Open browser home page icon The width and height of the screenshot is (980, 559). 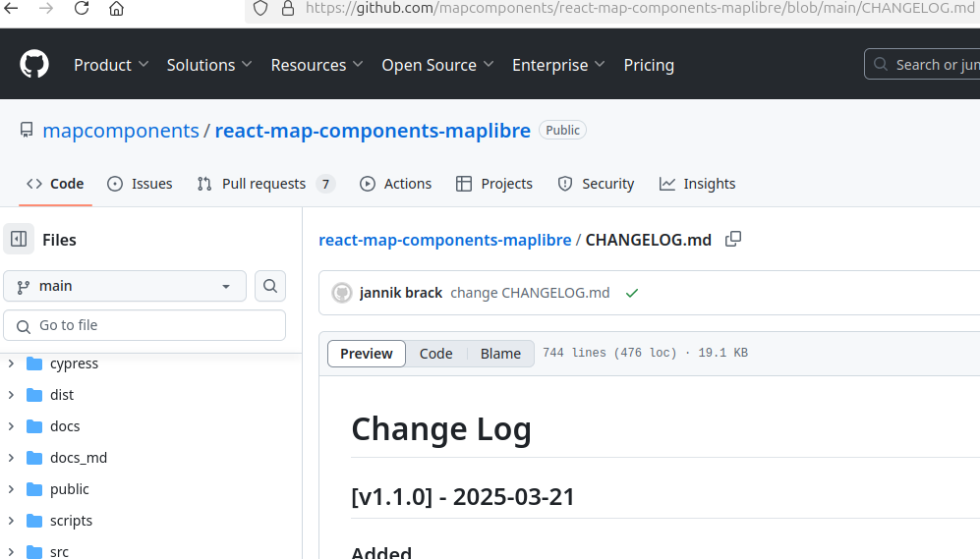click(x=116, y=8)
